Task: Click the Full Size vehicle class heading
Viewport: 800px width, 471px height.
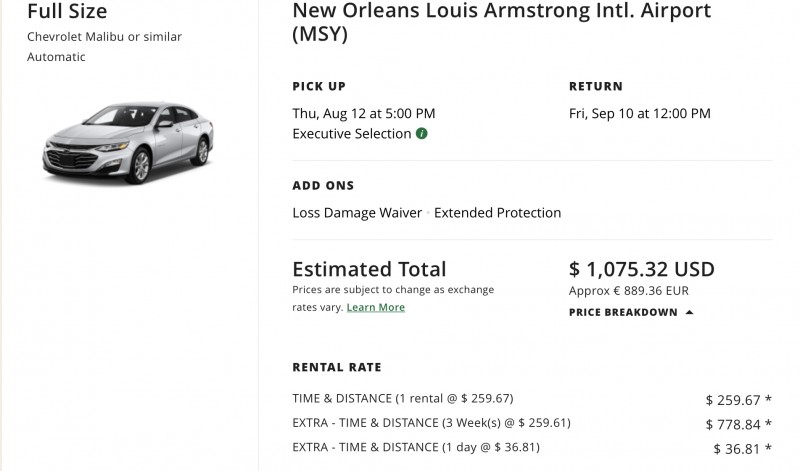Action: click(67, 12)
